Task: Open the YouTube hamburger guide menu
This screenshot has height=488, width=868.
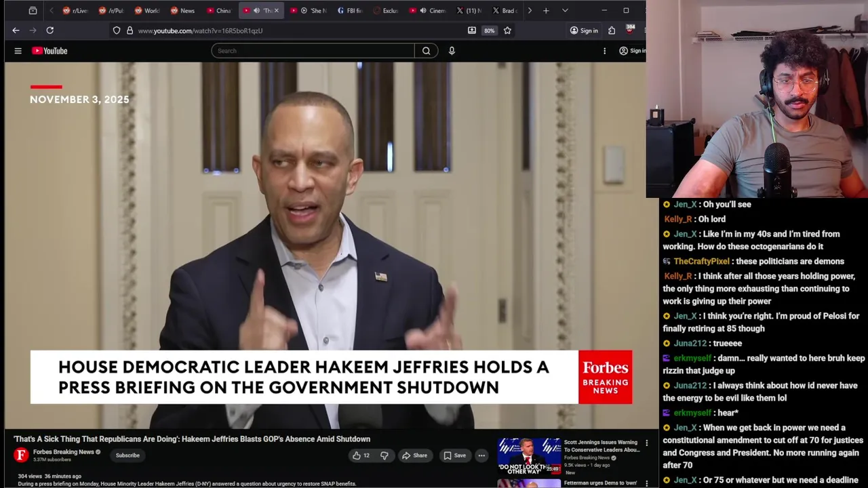Action: tap(18, 51)
